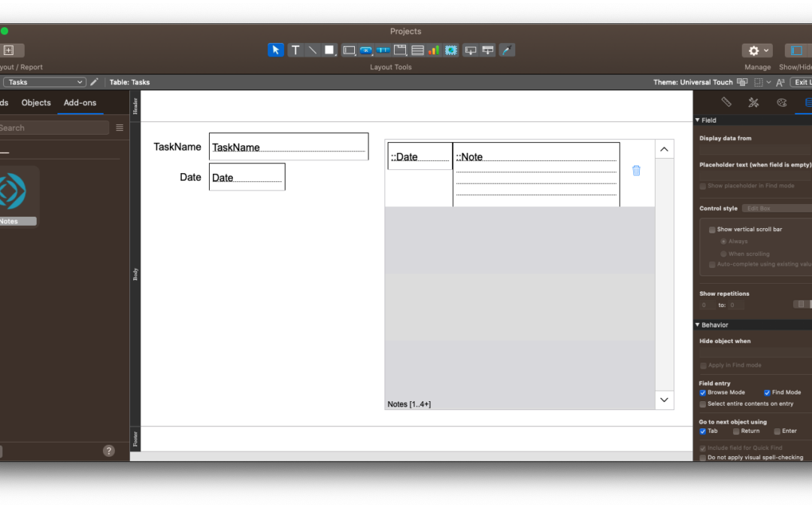
Task: Select the Format Painter tool
Action: (x=507, y=50)
